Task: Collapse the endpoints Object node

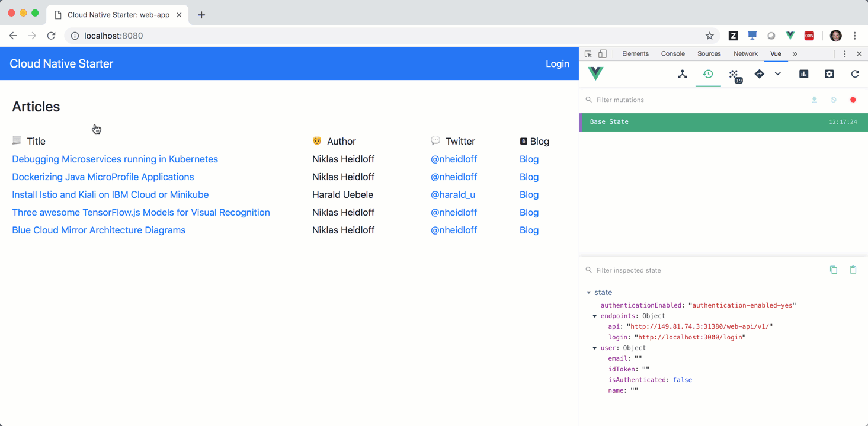Action: coord(595,316)
